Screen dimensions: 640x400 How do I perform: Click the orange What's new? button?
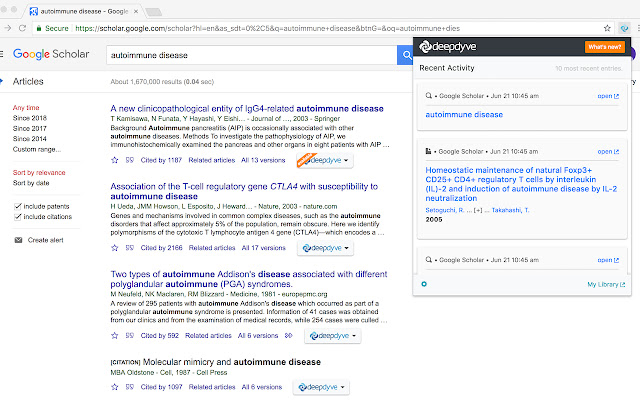click(604, 47)
